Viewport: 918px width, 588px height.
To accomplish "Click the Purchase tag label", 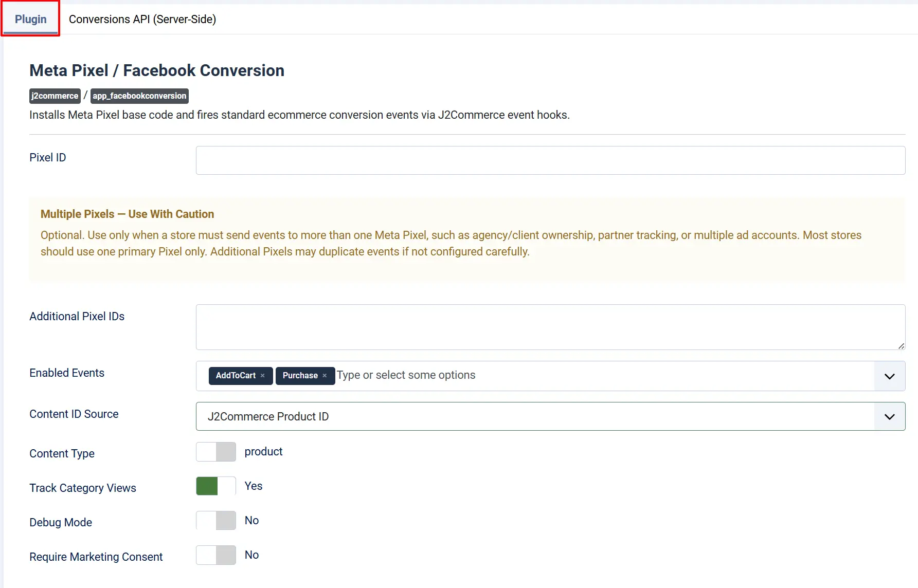I will click(300, 376).
